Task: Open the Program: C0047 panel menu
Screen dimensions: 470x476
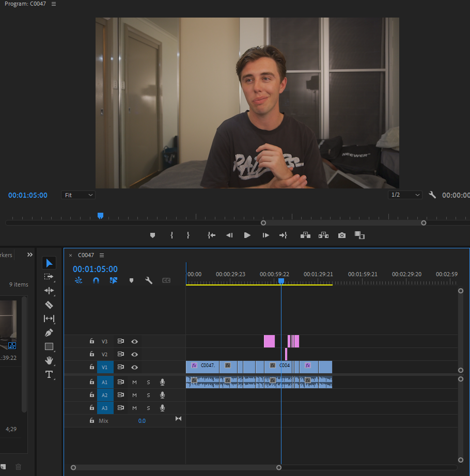Action: click(53, 4)
